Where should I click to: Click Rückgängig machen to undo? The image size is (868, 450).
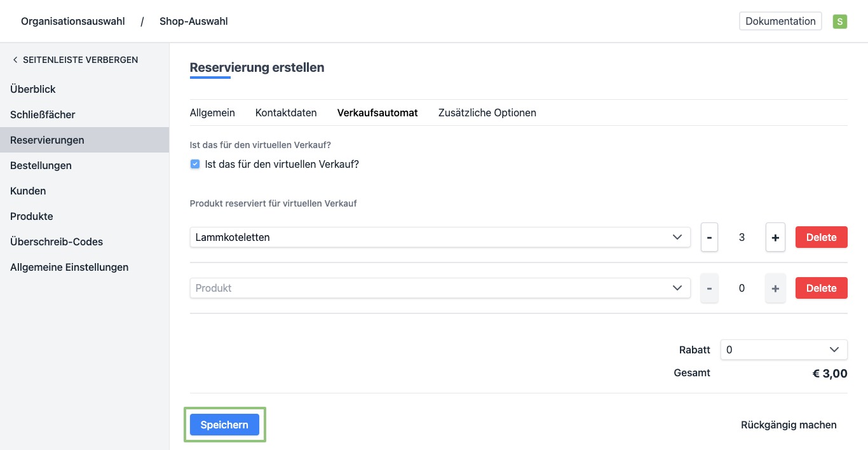click(789, 425)
